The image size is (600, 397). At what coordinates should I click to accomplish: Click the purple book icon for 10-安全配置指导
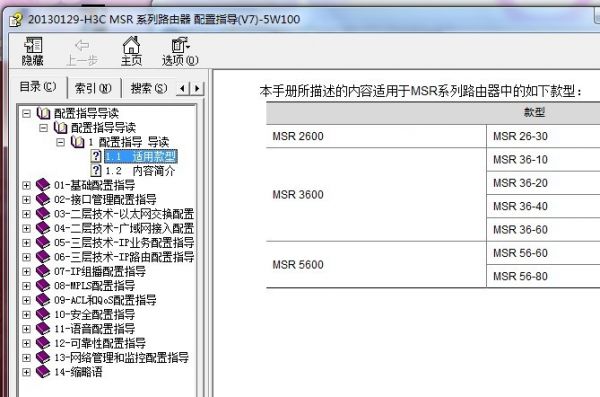(43, 314)
